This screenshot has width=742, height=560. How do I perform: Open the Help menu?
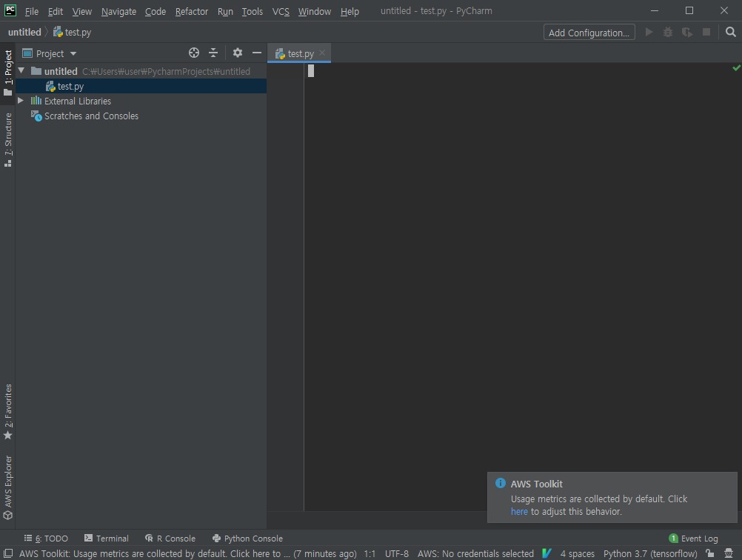pos(350,11)
